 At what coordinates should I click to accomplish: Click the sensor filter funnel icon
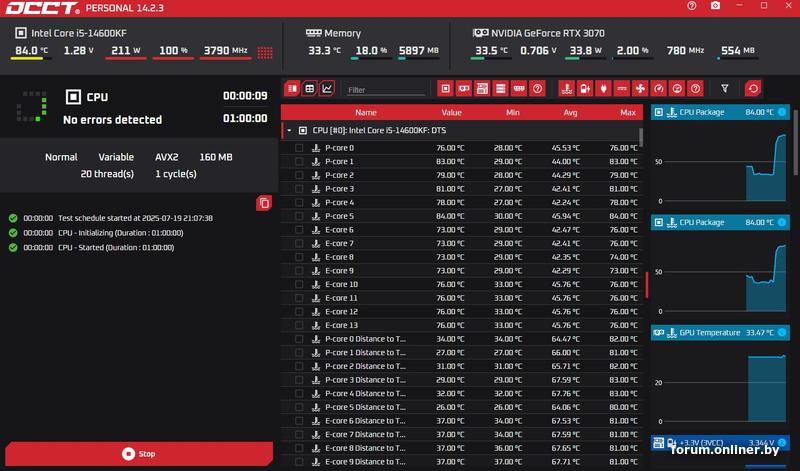coord(725,89)
